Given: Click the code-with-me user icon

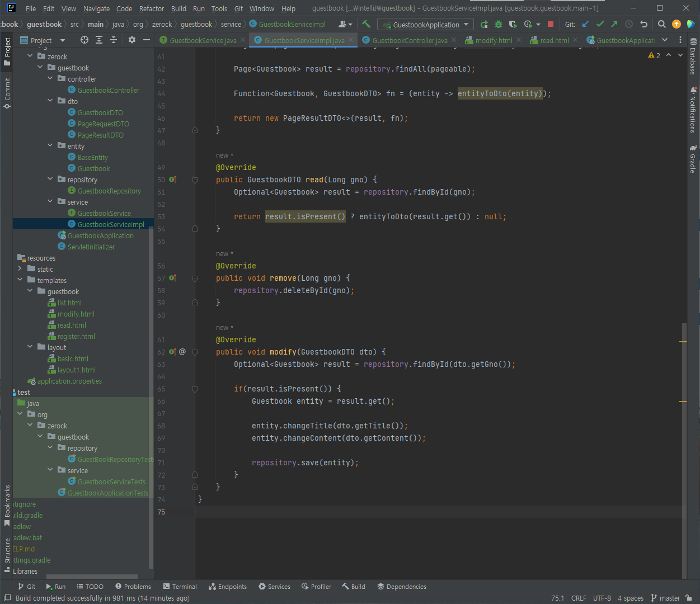Looking at the screenshot, I should click(342, 24).
